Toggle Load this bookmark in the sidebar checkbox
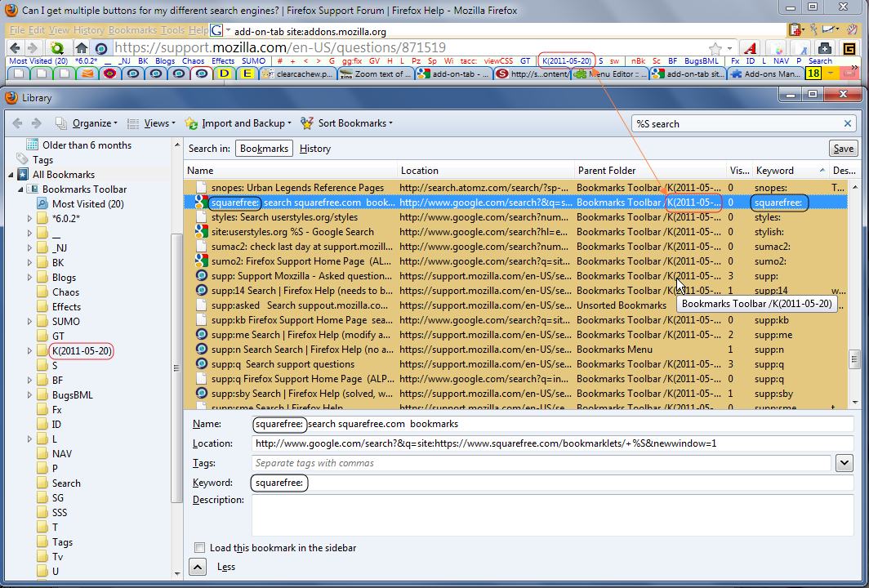Screen dimensions: 869x588 199,547
